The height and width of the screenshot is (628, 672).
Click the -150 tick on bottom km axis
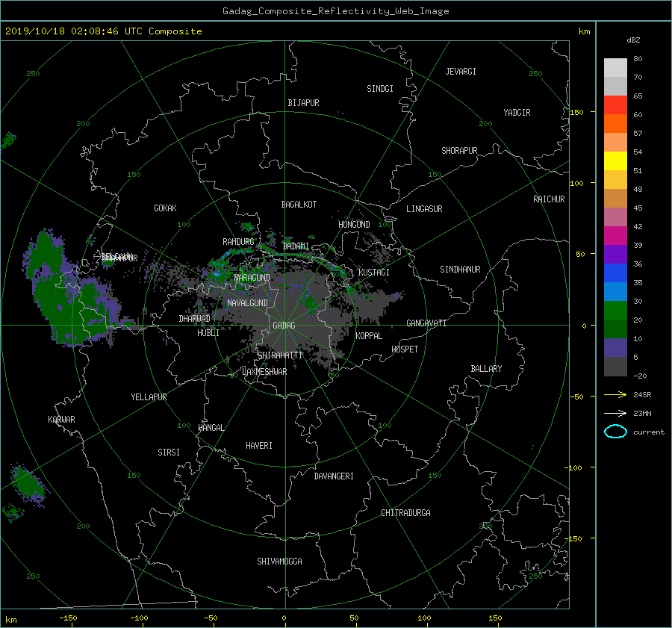[x=68, y=618]
